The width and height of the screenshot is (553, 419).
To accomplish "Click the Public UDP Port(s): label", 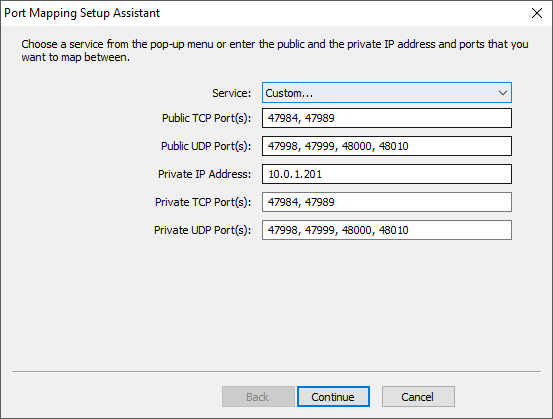I will tap(206, 146).
